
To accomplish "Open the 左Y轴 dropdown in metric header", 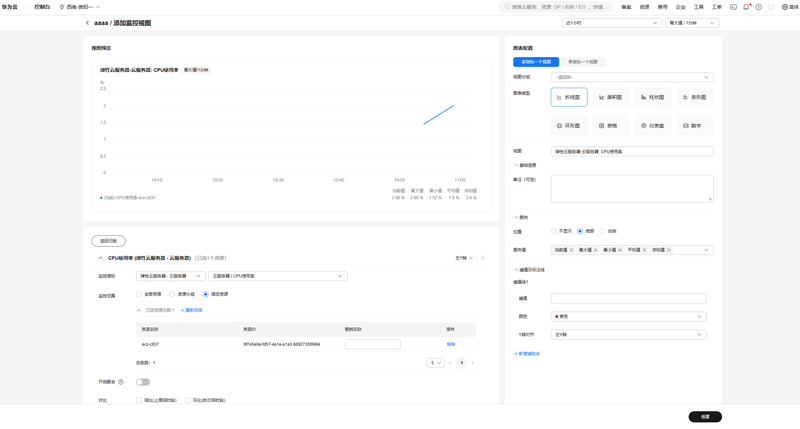I will (x=464, y=258).
